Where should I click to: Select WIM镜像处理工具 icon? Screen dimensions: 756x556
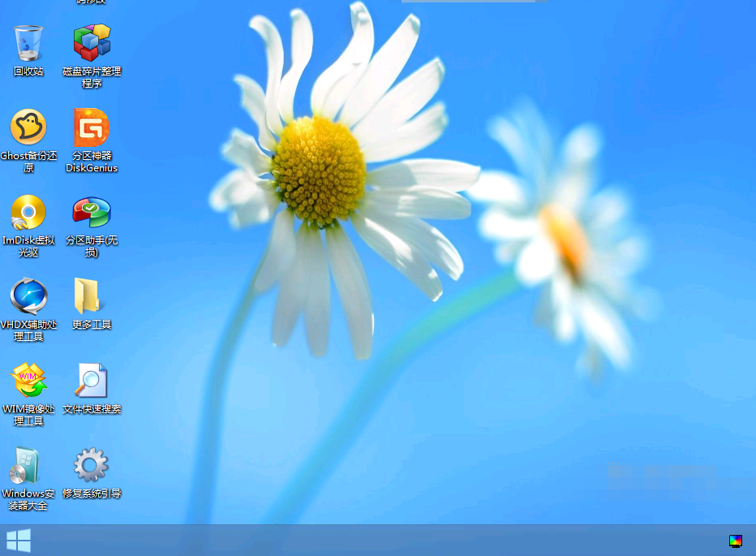coord(28,381)
